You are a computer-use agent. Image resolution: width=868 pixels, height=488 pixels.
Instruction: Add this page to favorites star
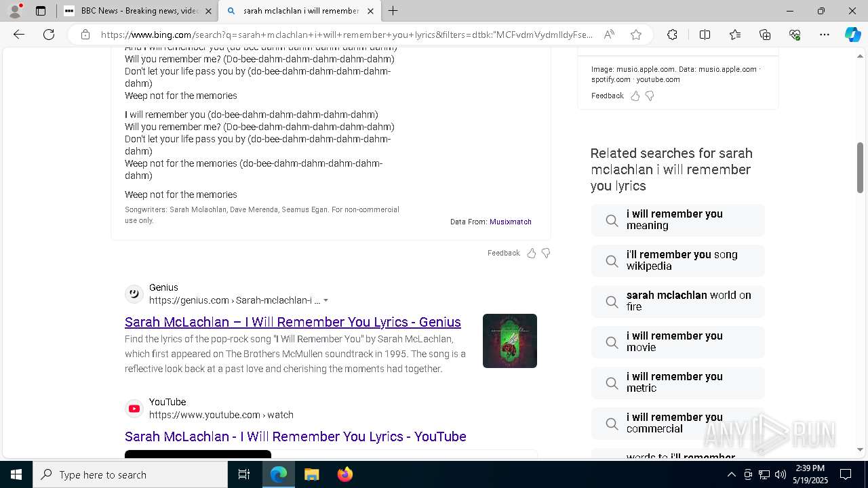[x=636, y=35]
